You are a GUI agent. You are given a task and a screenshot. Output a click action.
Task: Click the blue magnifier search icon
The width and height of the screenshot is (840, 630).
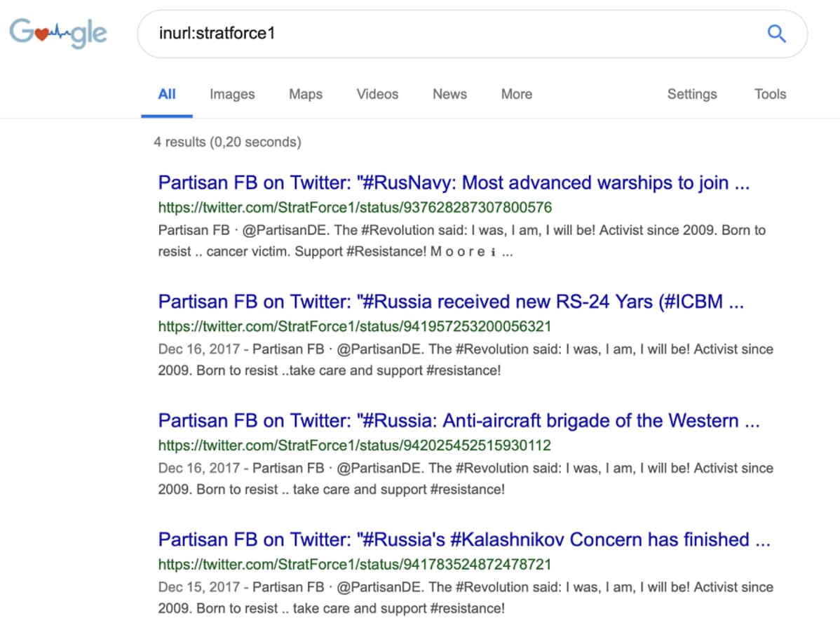pyautogui.click(x=776, y=34)
